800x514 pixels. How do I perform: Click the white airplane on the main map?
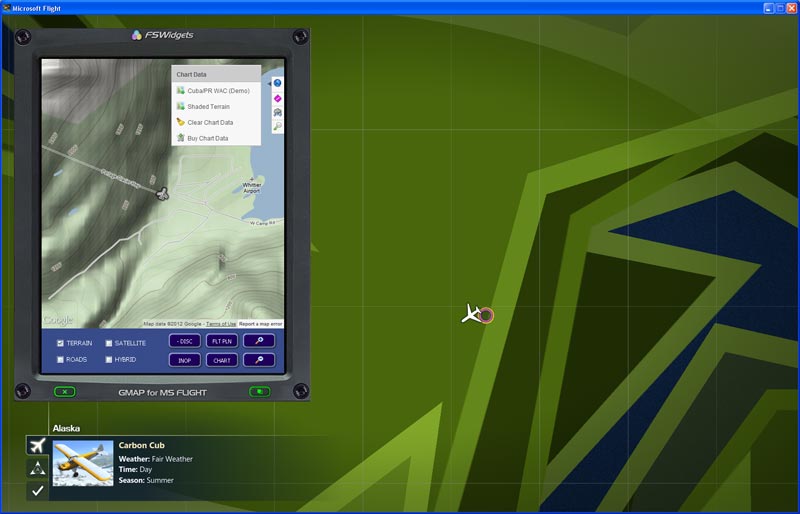click(x=470, y=314)
